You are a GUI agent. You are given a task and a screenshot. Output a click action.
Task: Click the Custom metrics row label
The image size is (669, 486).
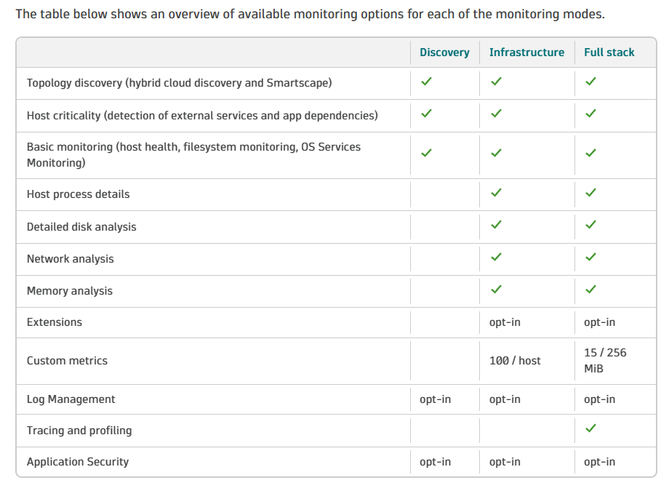pyautogui.click(x=67, y=360)
